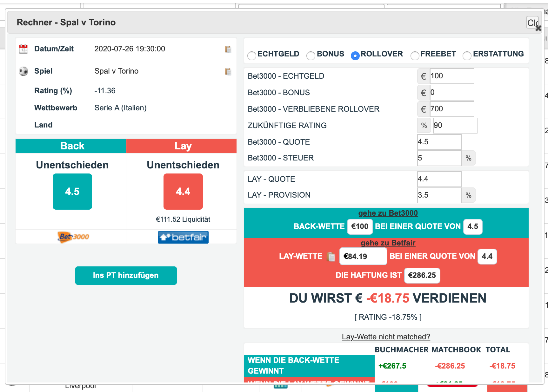Follow the gehe zu Betfair link
This screenshot has width=548, height=392.
[x=388, y=243]
